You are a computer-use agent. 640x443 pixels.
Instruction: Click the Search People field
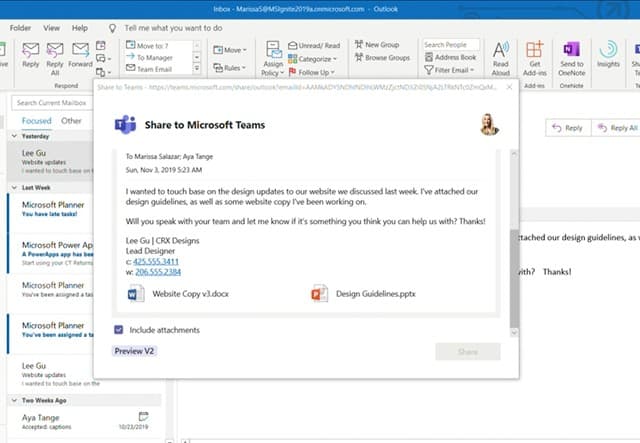pos(451,45)
